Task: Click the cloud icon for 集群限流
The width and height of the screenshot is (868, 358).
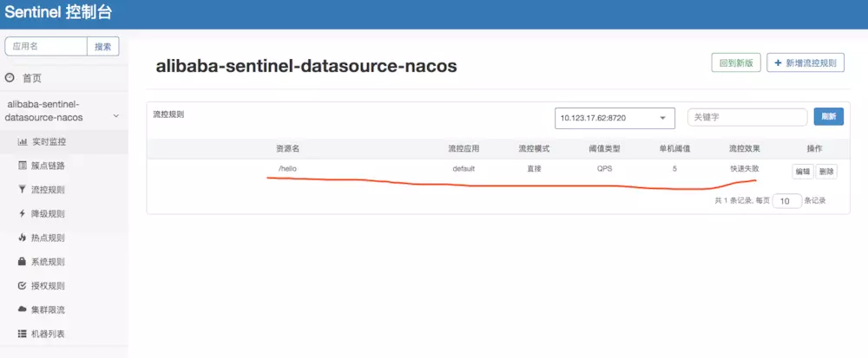Action: pyautogui.click(x=23, y=309)
